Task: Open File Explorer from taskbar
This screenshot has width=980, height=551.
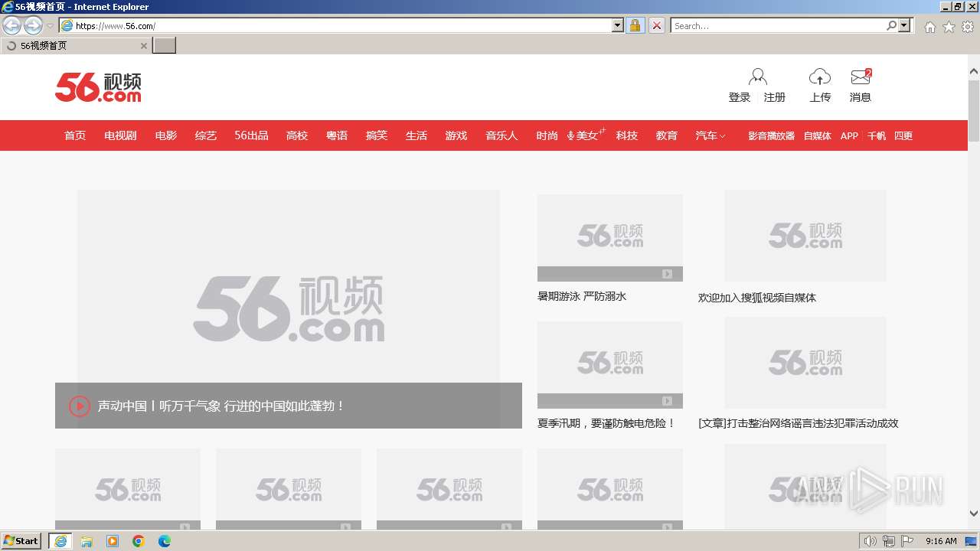Action: [x=87, y=541]
